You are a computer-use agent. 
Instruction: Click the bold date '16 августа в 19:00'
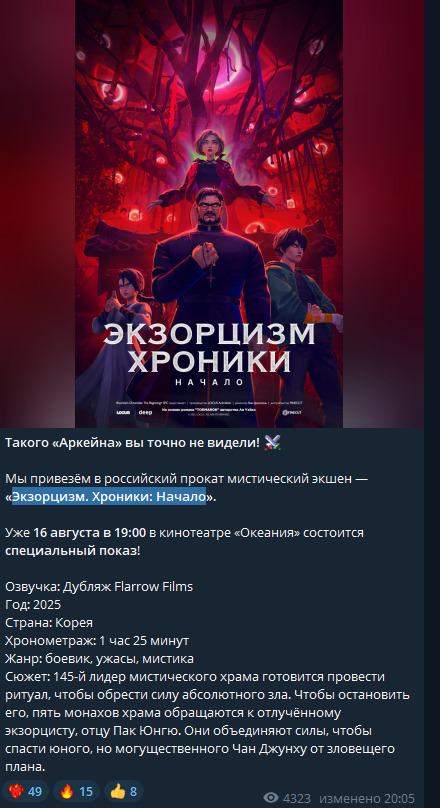pyautogui.click(x=90, y=532)
